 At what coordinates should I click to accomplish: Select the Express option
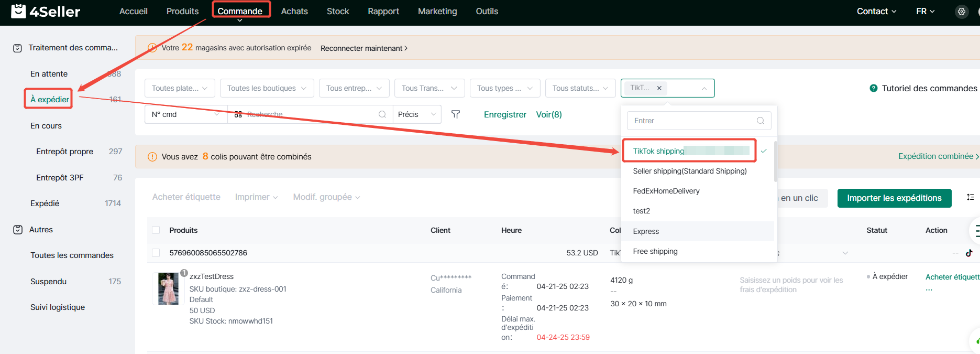pyautogui.click(x=697, y=231)
